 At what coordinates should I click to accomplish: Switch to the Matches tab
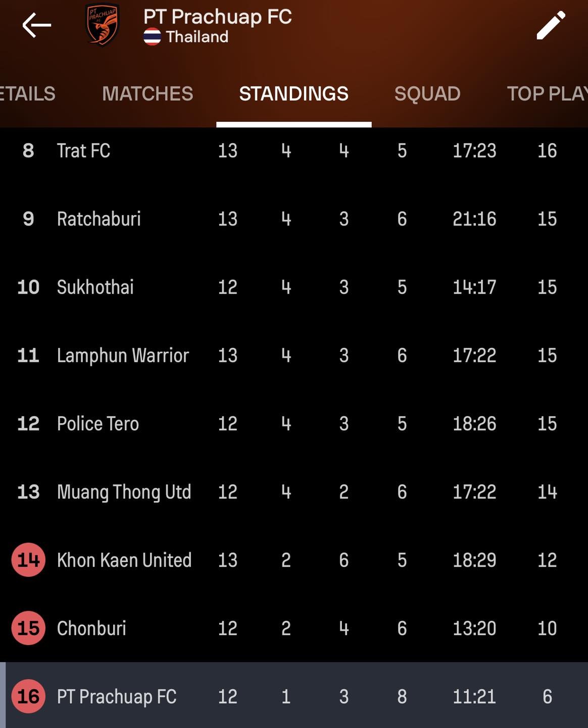(x=148, y=94)
